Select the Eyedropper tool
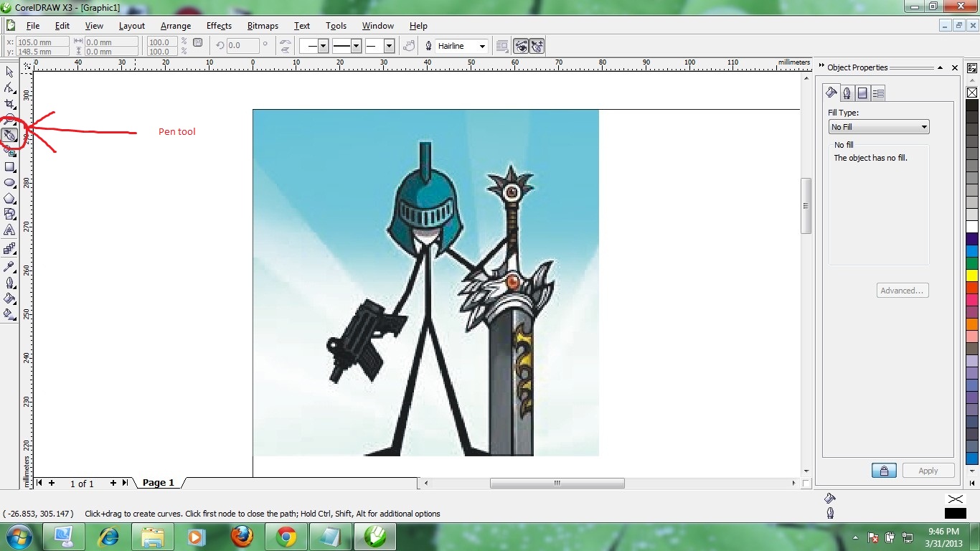 point(9,266)
